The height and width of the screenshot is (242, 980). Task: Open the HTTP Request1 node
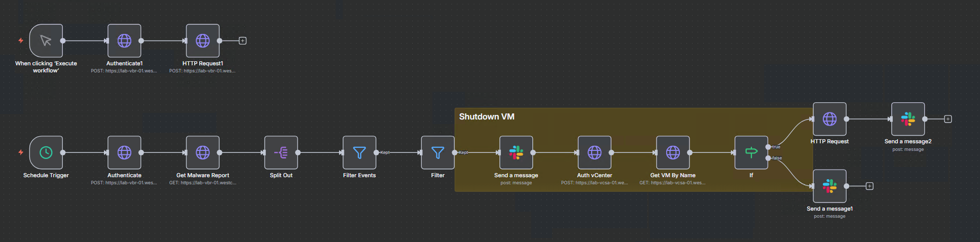point(203,41)
